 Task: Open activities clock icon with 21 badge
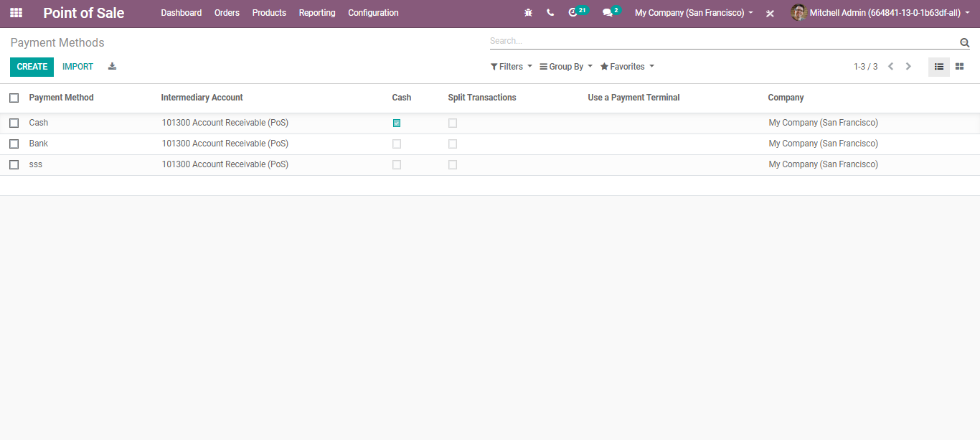577,12
